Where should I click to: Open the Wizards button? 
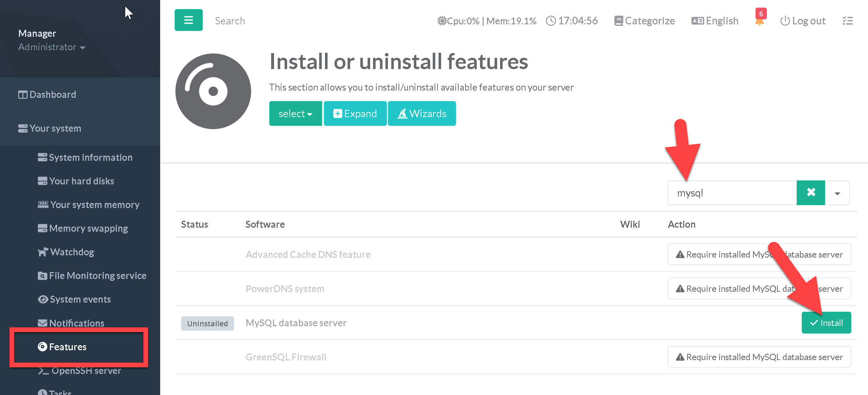[x=422, y=114]
